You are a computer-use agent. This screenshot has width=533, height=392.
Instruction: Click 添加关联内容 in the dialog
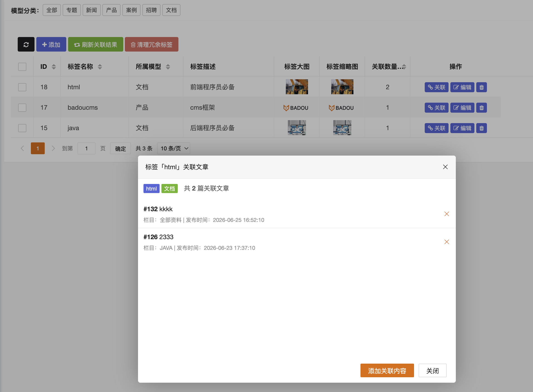(387, 370)
